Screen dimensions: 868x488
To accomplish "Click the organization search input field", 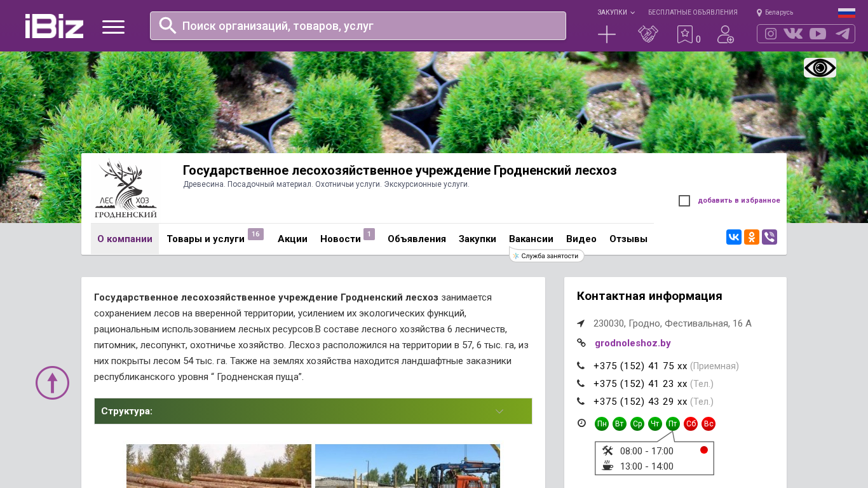I will 369,26.
